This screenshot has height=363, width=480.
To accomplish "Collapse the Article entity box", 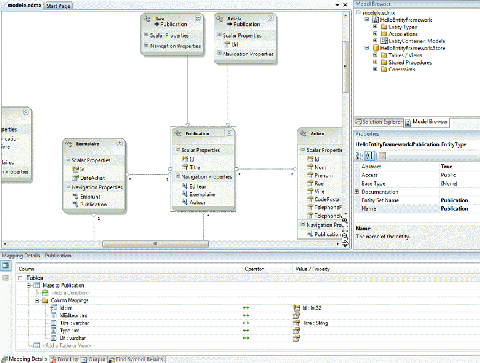I will click(x=271, y=18).
